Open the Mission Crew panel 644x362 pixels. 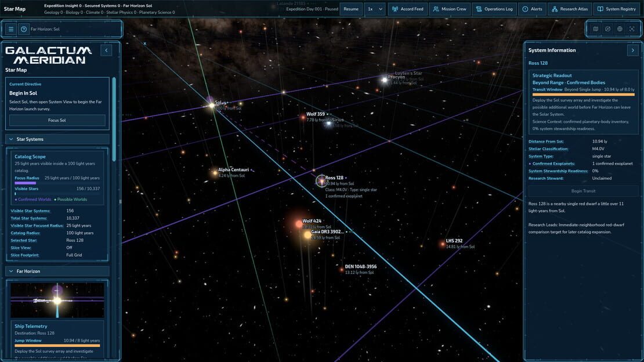pyautogui.click(x=450, y=9)
